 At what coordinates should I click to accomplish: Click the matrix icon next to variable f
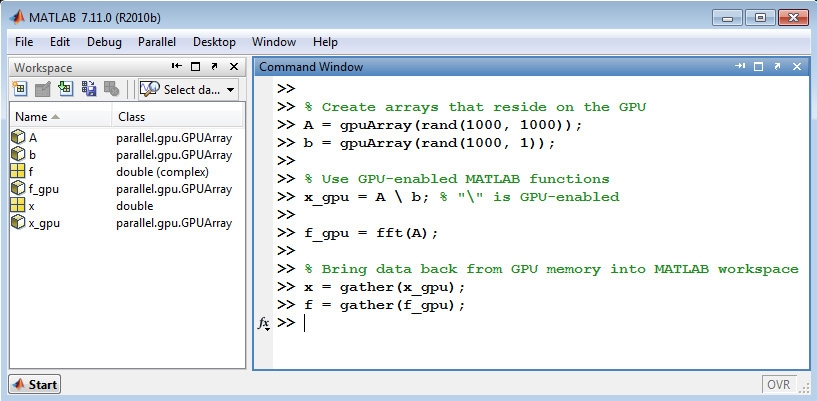tap(18, 172)
